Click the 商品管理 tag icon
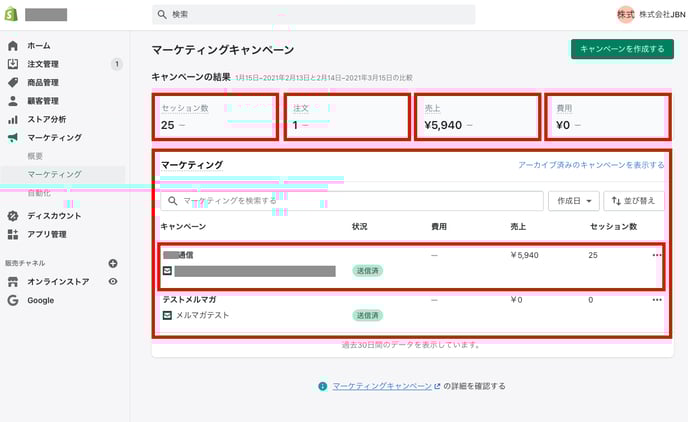 click(13, 82)
